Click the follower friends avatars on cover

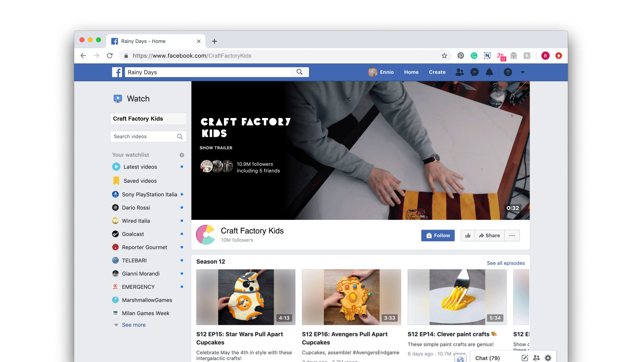point(217,166)
